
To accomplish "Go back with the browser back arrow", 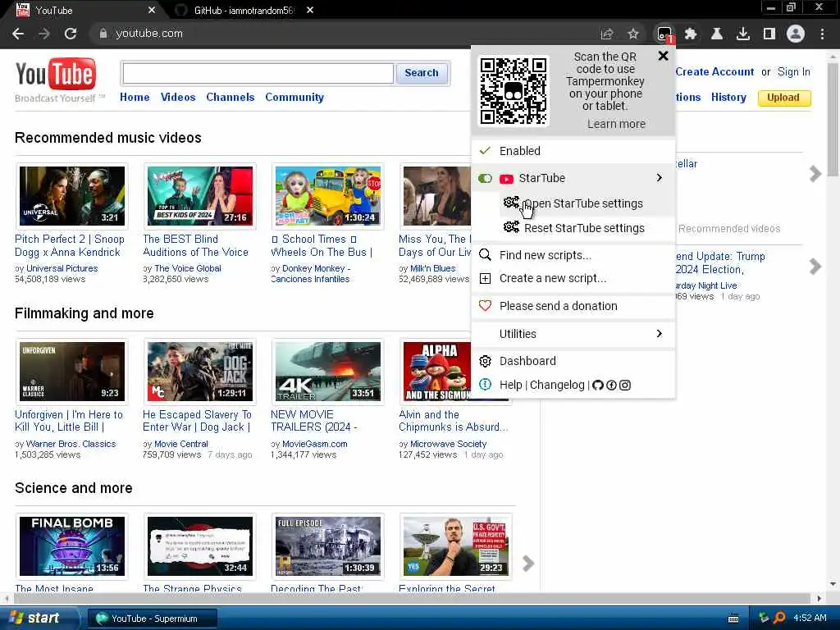I will (x=18, y=34).
